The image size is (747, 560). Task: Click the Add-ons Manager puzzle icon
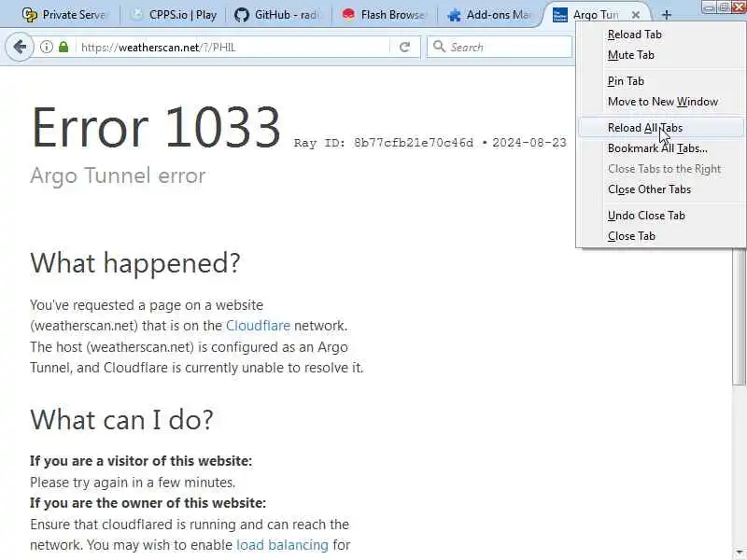click(455, 15)
